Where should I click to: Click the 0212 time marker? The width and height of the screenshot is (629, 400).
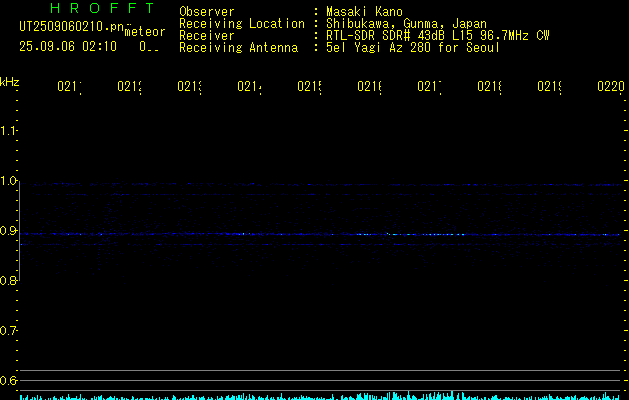[129, 86]
